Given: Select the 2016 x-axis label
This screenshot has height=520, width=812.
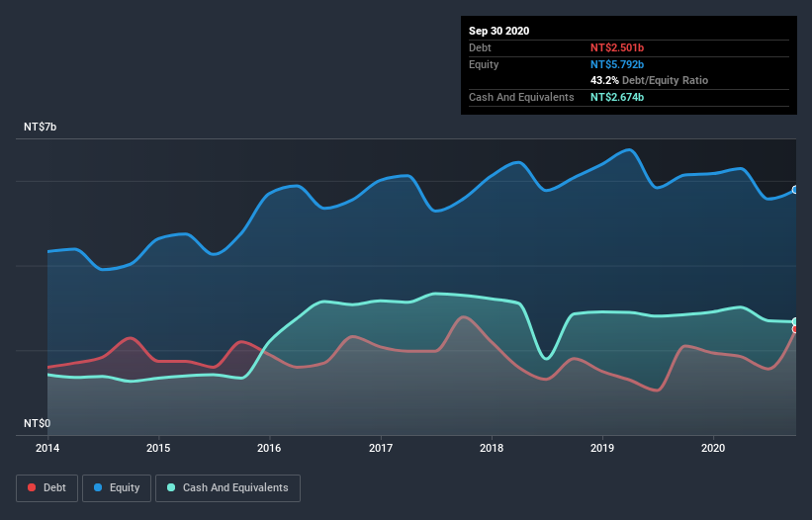Looking at the screenshot, I should pos(269,448).
